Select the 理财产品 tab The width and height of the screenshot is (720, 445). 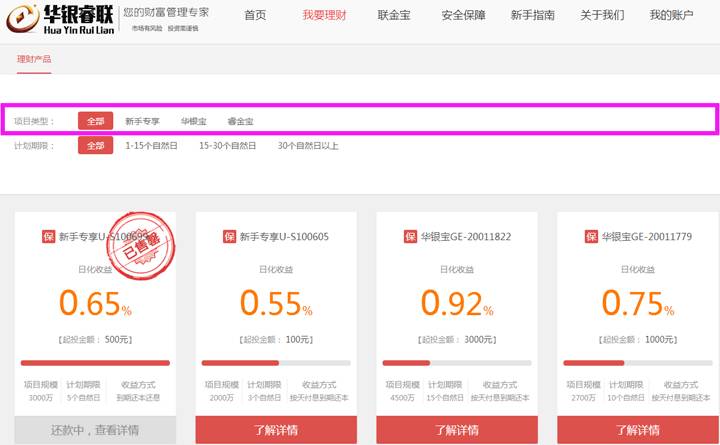point(34,59)
